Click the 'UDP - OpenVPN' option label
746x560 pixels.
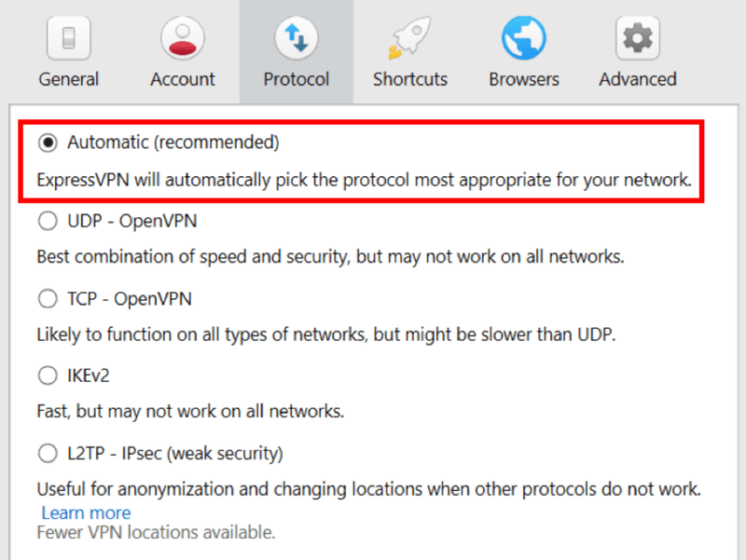132,221
